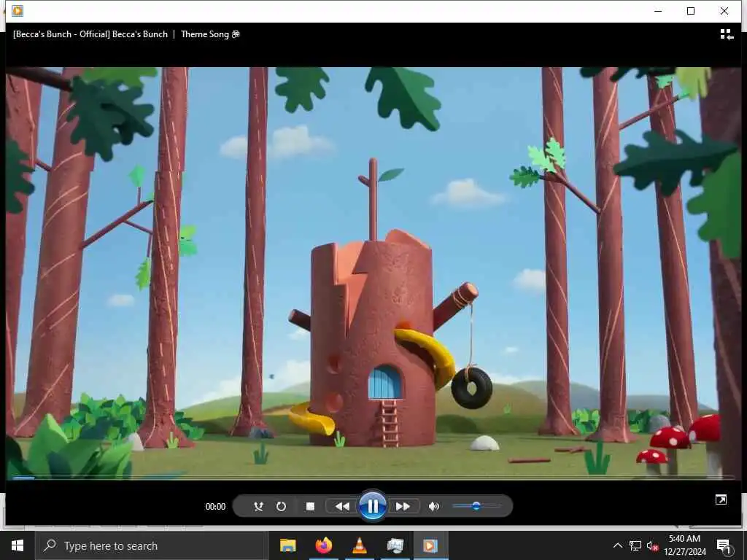Minimize the media player window

[659, 10]
